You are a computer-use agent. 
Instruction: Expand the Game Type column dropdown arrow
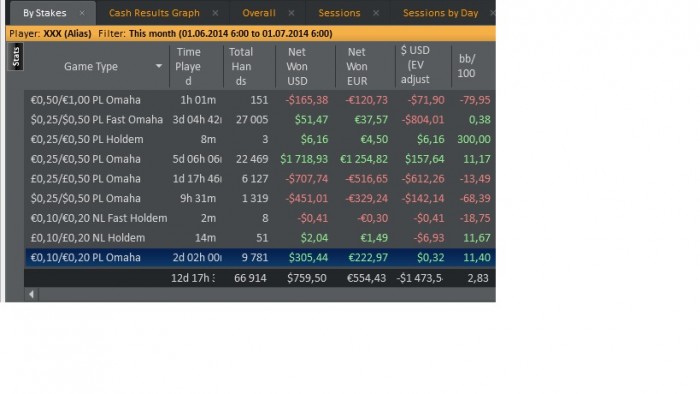click(158, 66)
